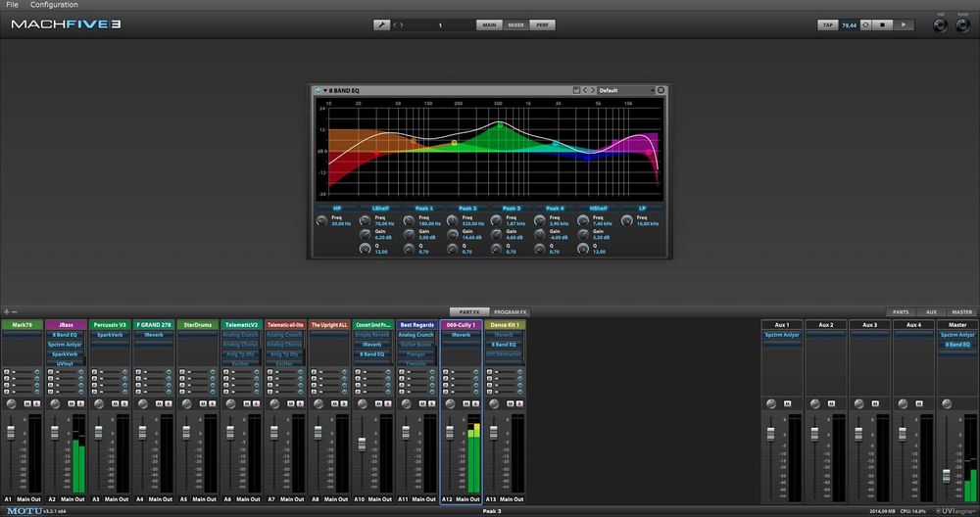Click the tempo sync icon beside 79,44
Viewport: 980px width, 517px height.
(865, 25)
